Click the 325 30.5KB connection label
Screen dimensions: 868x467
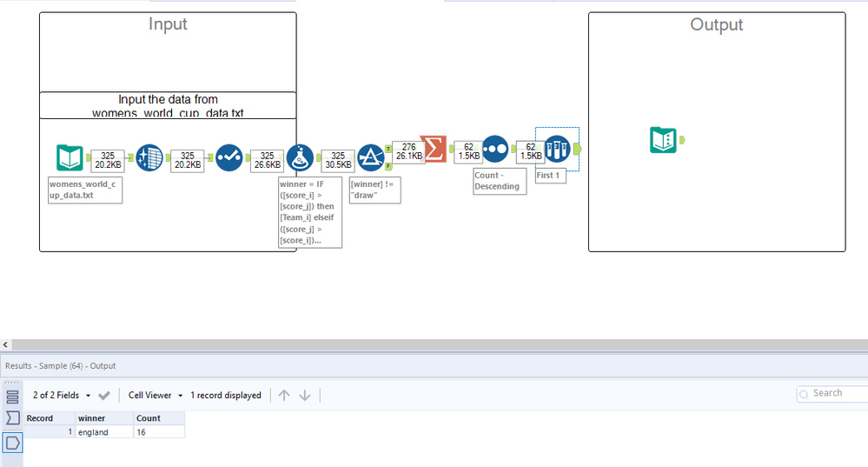click(x=338, y=161)
